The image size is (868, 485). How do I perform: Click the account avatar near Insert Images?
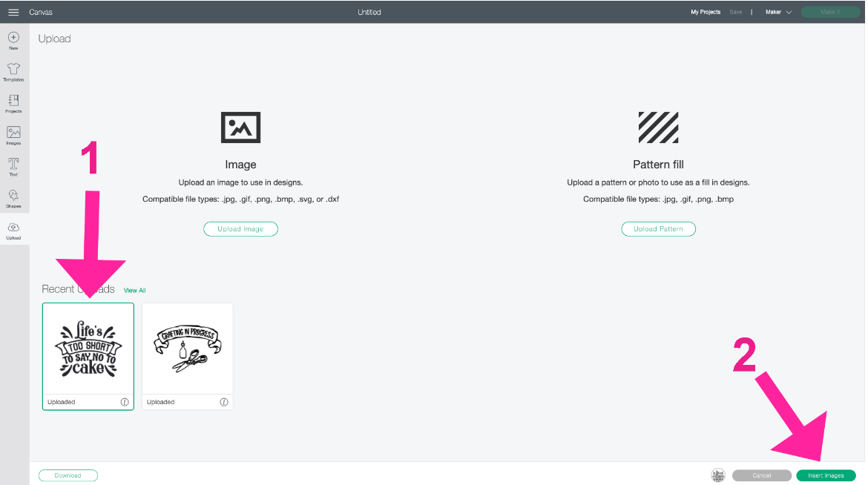717,475
